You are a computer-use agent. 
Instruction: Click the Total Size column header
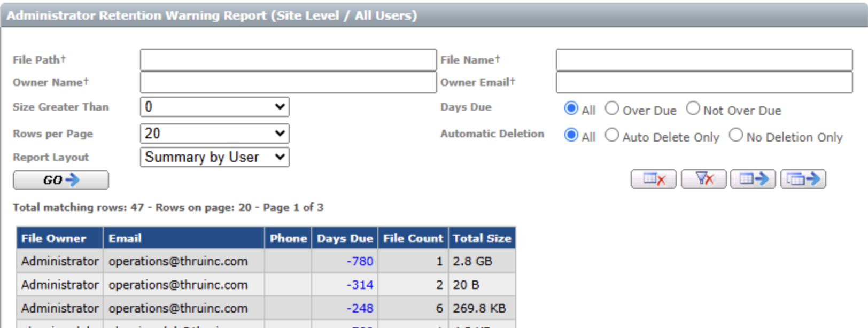tap(482, 238)
